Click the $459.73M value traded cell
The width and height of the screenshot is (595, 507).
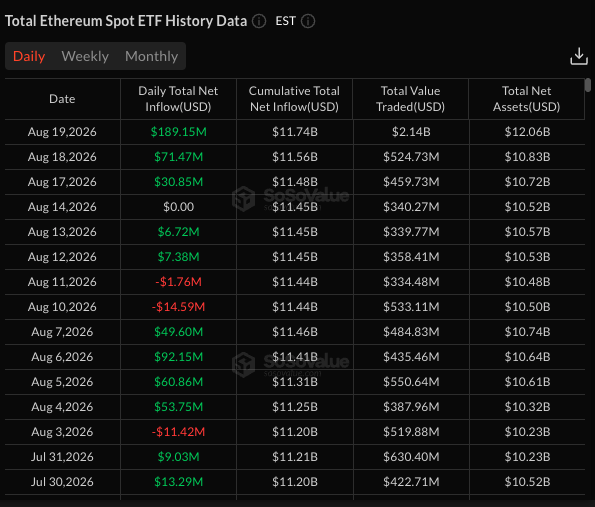click(x=411, y=182)
